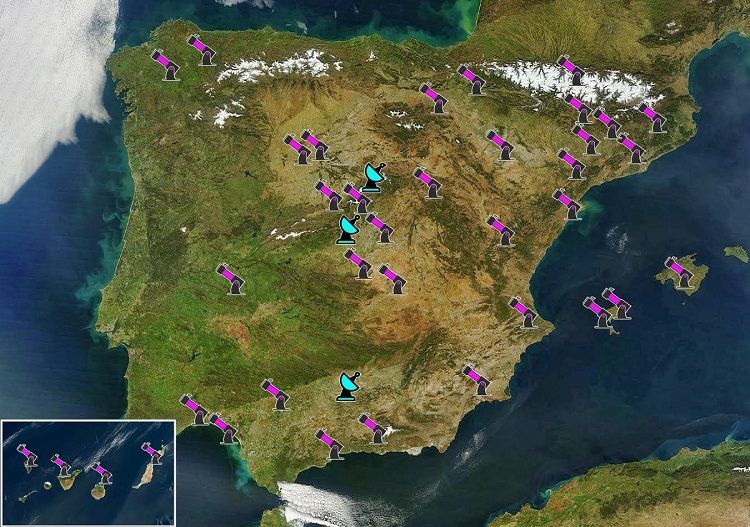The image size is (750, 527).
Task: Click the telescope by the Ebro delta coast
Action: click(567, 205)
